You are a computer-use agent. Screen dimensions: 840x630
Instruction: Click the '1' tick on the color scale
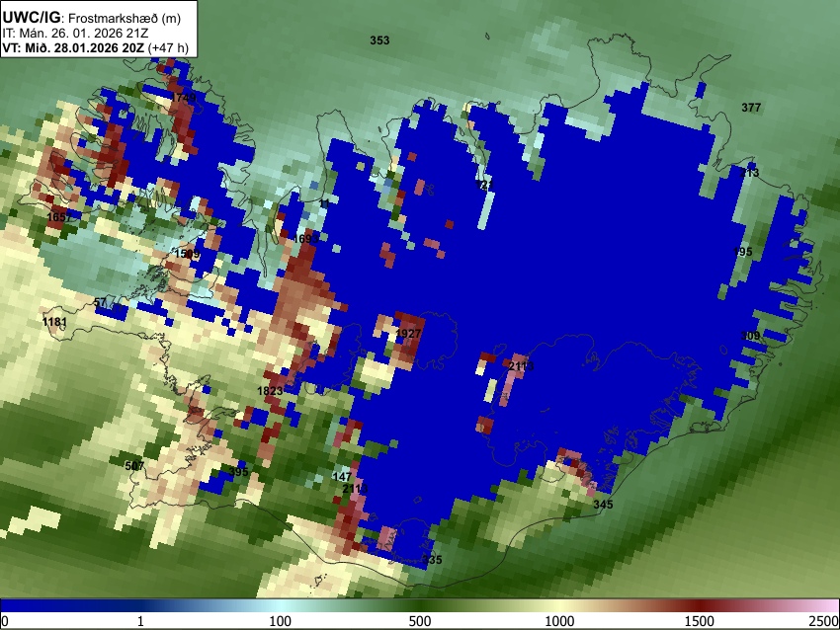pos(140,621)
